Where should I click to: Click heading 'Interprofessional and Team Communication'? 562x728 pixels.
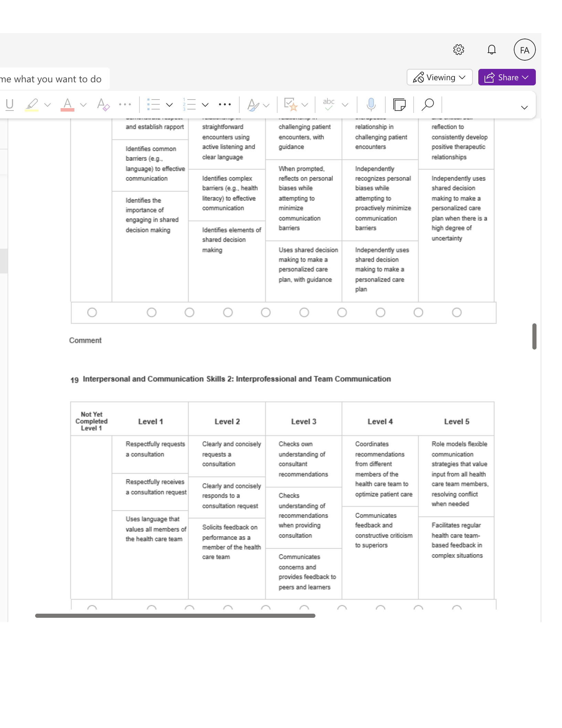313,379
